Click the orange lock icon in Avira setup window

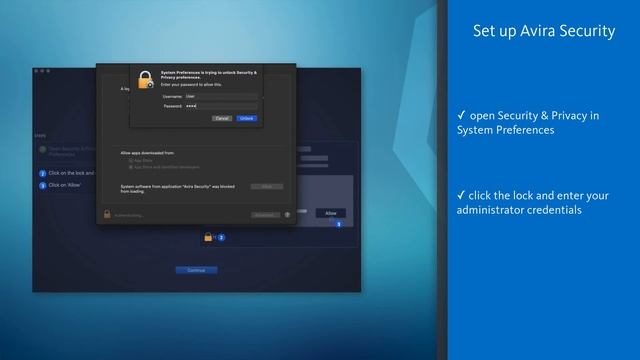[x=208, y=237]
